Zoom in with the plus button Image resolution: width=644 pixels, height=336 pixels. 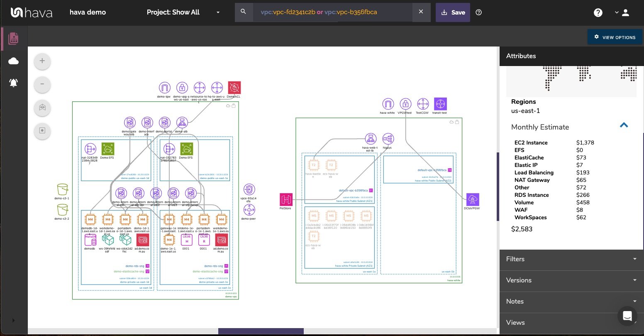click(42, 61)
